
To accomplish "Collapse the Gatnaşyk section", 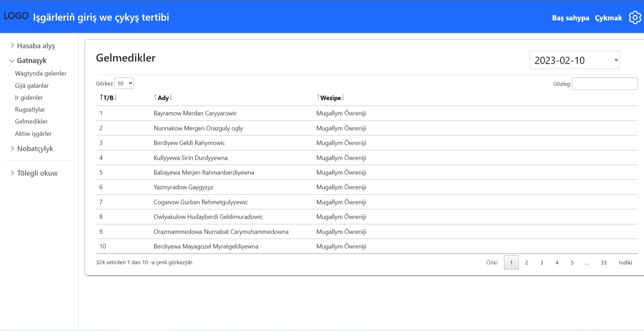I will click(x=31, y=61).
